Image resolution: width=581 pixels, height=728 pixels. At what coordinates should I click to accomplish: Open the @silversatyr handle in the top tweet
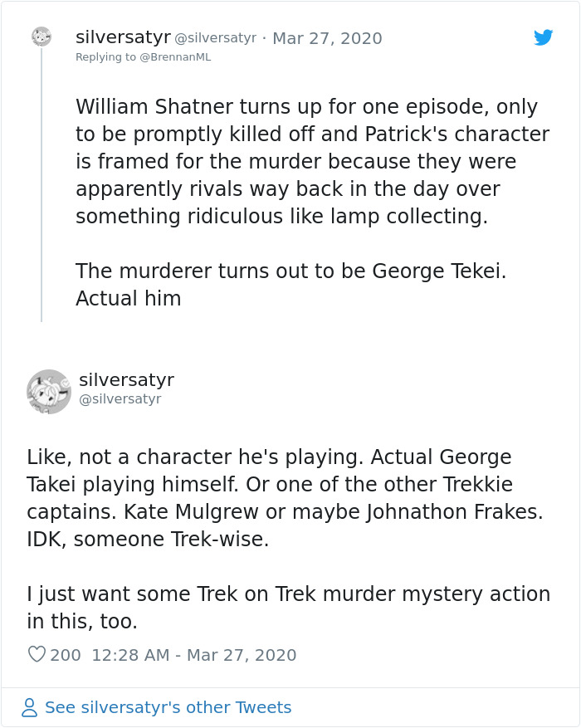tap(216, 38)
